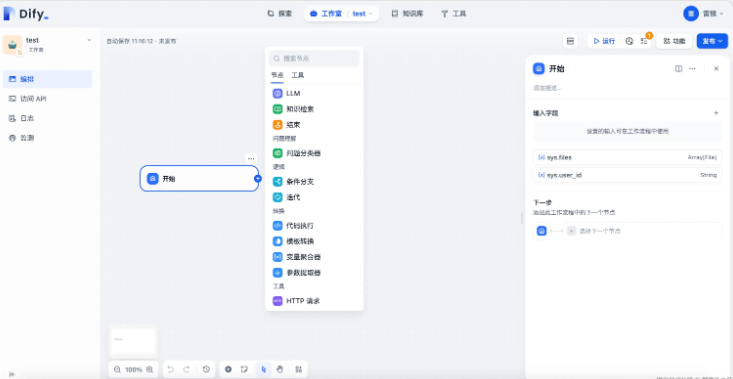Open the 知识库 (Knowledge) page
Image resolution: width=733 pixels, height=379 pixels.
(x=407, y=14)
